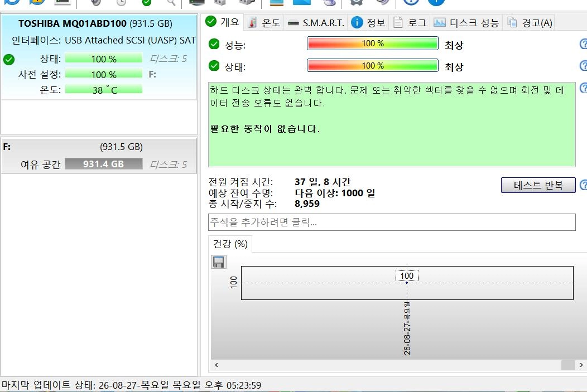Viewport: 587px width, 392px height.
Task: Click the 테스트 반복 button
Action: (x=538, y=185)
